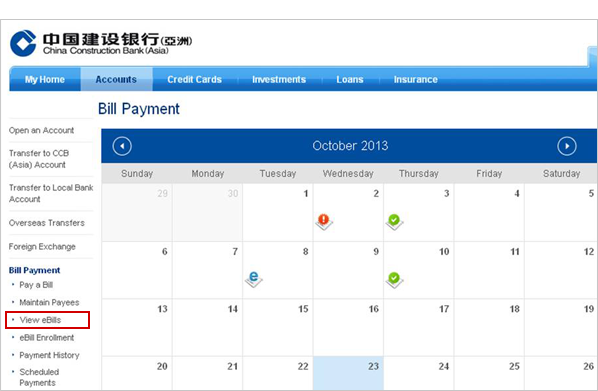Screen dimensions: 598x391
Task: Choose day 20 in the calendar
Action: tap(137, 373)
